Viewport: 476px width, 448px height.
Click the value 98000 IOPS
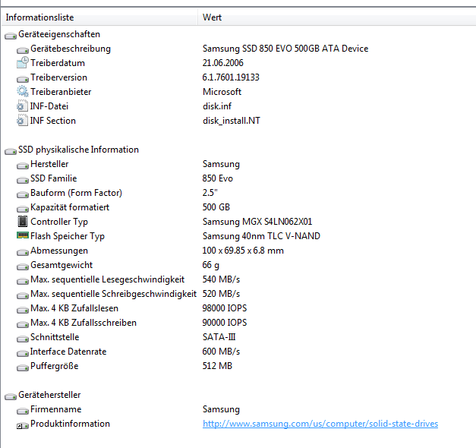pyautogui.click(x=225, y=308)
